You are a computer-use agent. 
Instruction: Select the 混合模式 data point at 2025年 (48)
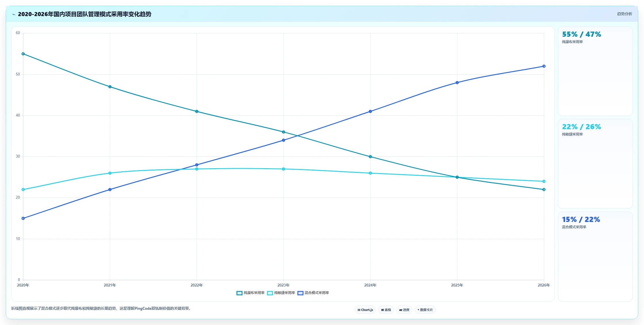[x=457, y=83]
